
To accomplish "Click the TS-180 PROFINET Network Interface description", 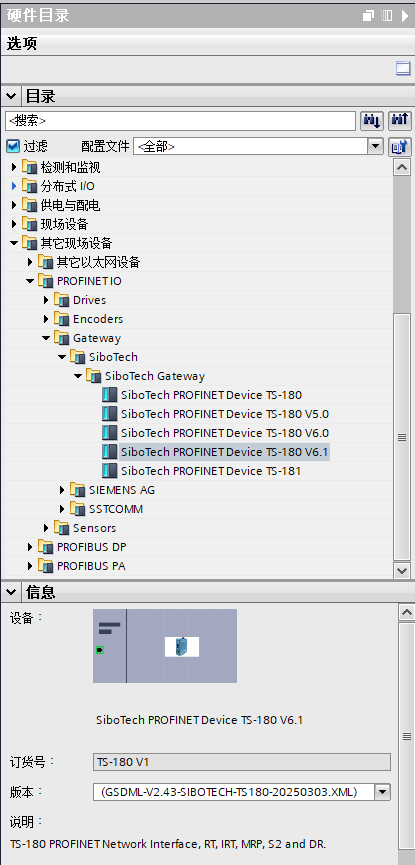I will pyautogui.click(x=168, y=844).
